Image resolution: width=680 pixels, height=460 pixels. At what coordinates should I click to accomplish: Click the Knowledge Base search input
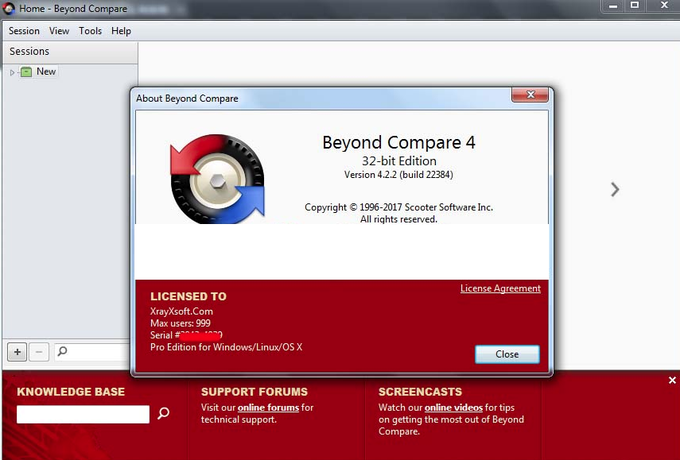tap(83, 414)
